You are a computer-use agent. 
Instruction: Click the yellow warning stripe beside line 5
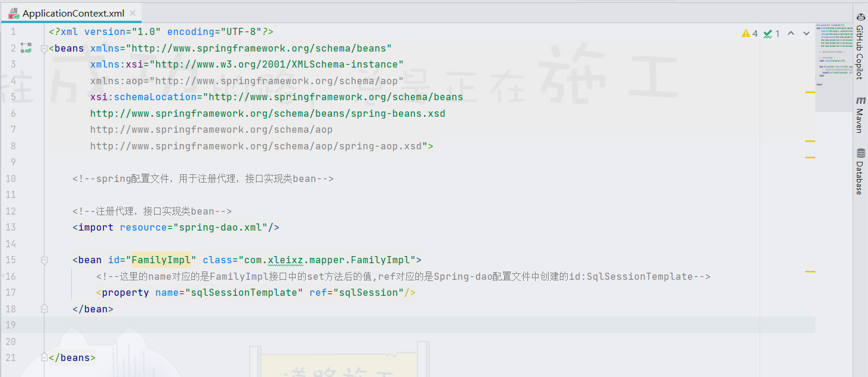click(810, 92)
